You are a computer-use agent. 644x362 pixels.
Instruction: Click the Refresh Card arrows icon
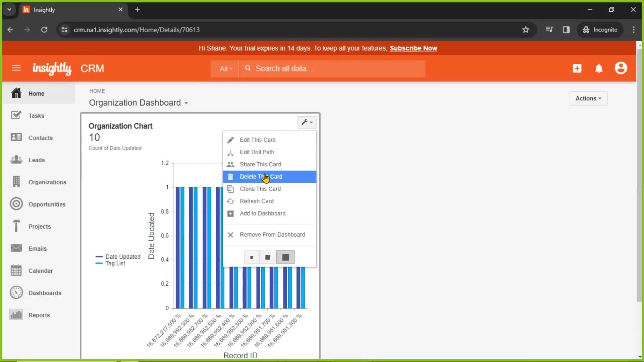pyautogui.click(x=230, y=201)
